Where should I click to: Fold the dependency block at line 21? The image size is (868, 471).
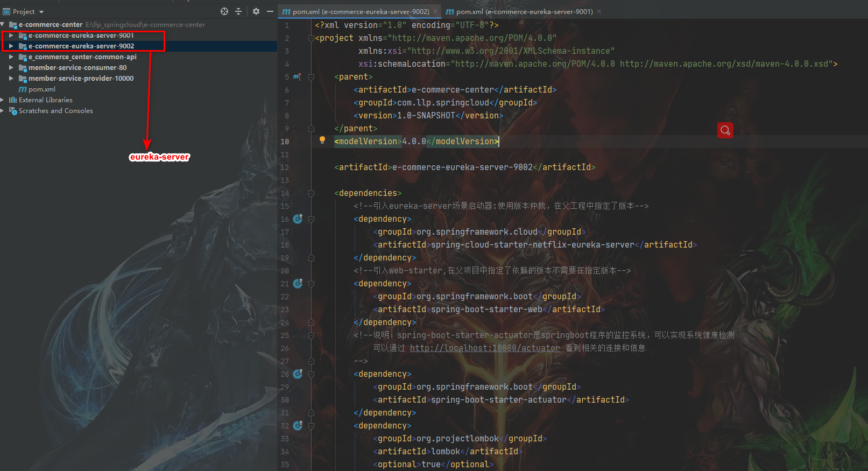pyautogui.click(x=311, y=284)
